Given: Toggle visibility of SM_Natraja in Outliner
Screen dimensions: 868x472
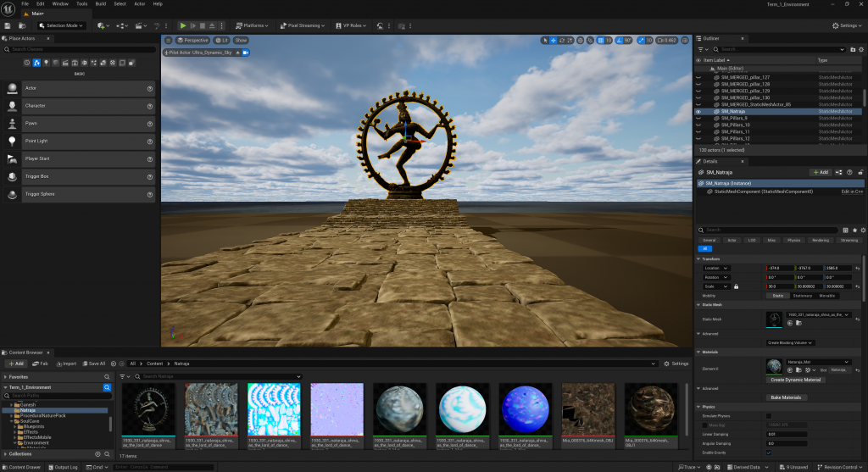Looking at the screenshot, I should [698, 111].
